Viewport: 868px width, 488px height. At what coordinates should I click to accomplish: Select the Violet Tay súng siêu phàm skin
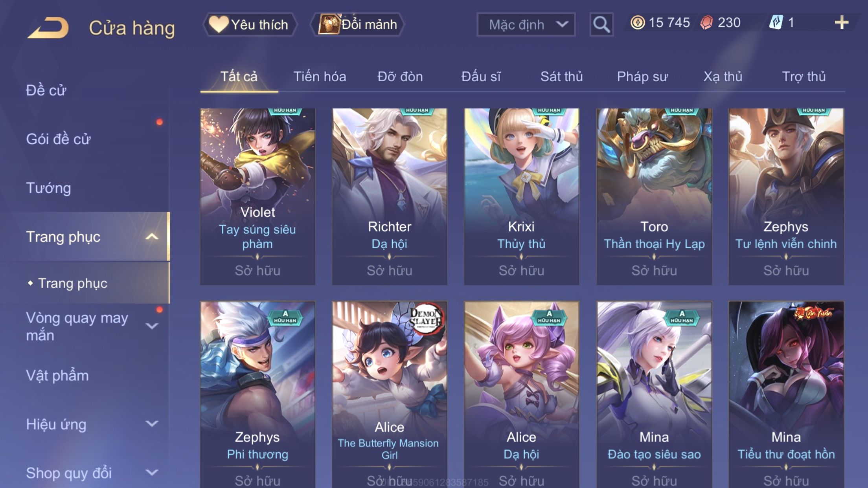(x=257, y=196)
